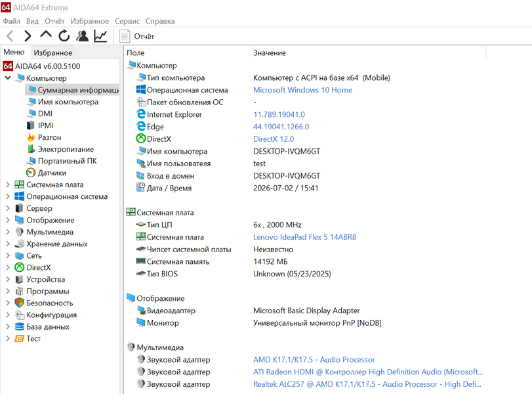This screenshot has height=394, width=532.
Task: Click the Forward navigation arrow
Action: [x=28, y=35]
